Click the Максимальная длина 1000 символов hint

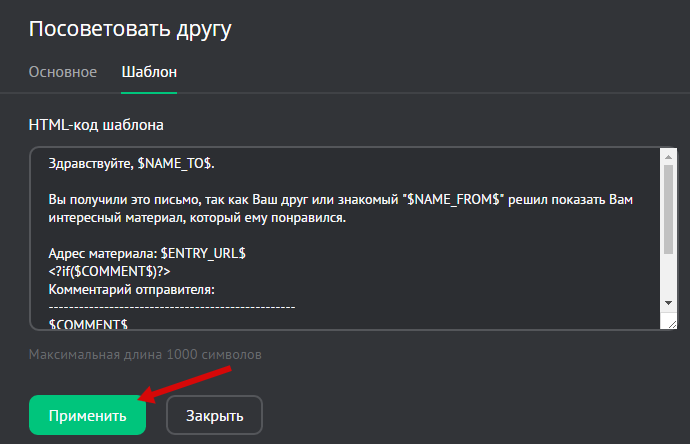click(146, 354)
